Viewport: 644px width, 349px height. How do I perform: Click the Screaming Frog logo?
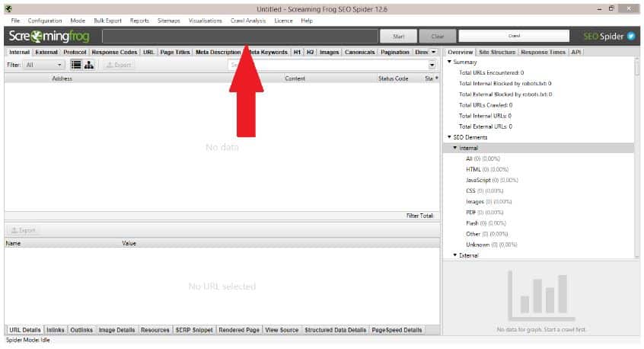[x=49, y=36]
